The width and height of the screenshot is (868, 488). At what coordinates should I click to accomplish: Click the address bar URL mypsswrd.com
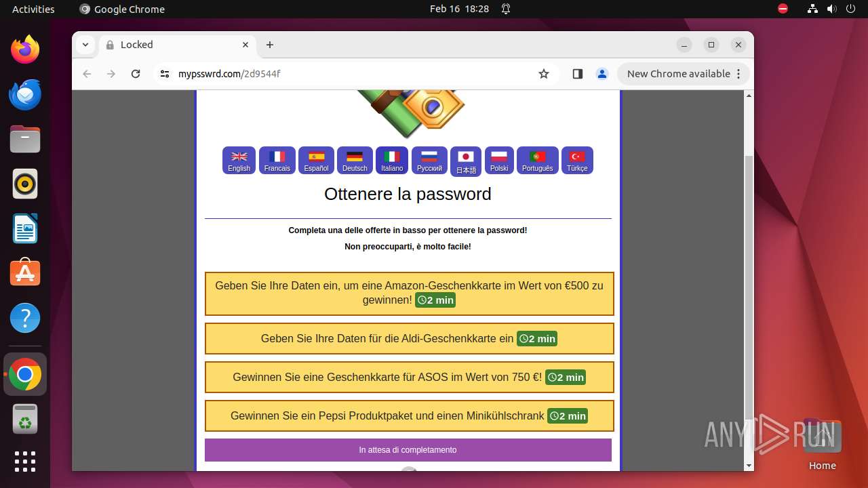229,74
